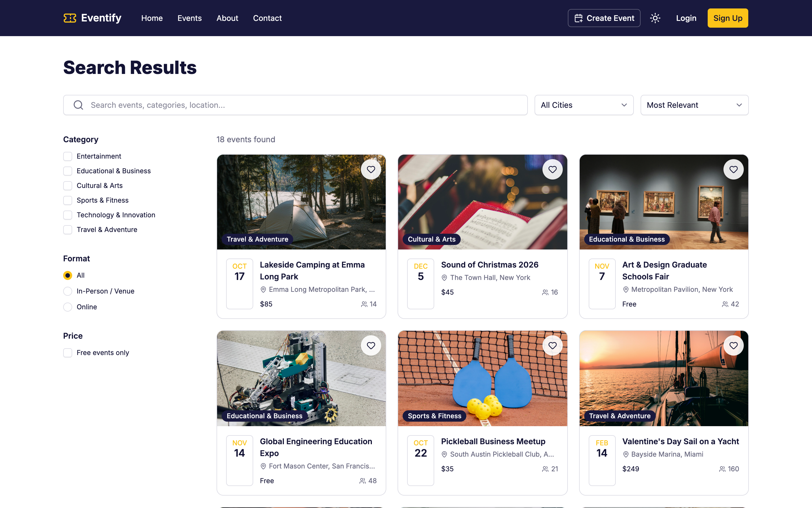Click the Login link
This screenshot has height=508, width=812.
[x=686, y=18]
